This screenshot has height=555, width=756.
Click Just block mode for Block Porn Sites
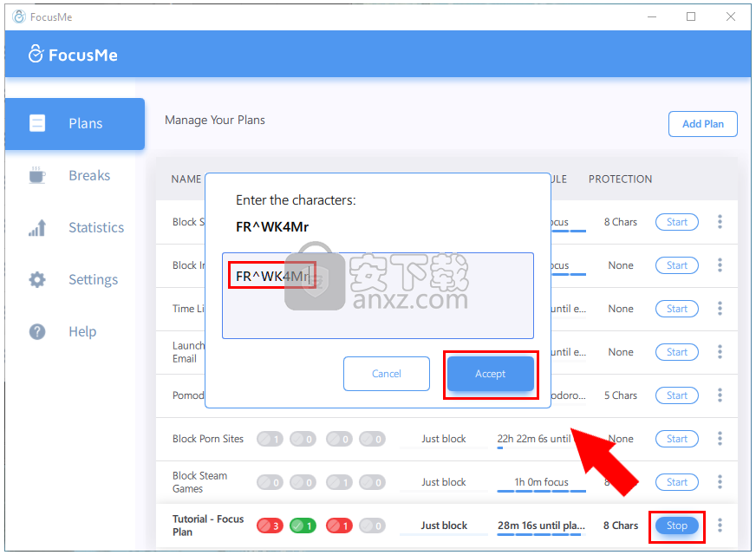click(444, 439)
